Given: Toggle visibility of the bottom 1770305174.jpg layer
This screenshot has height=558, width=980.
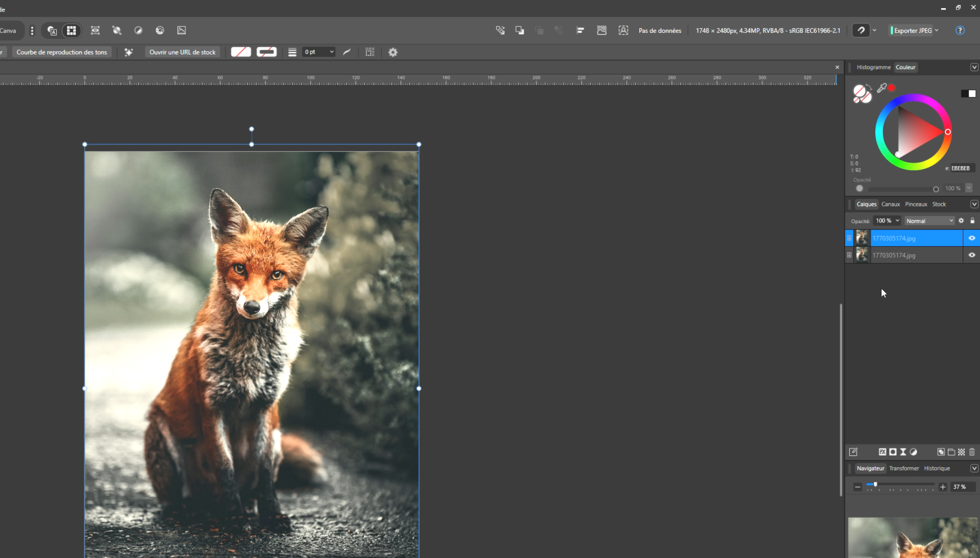Looking at the screenshot, I should [x=972, y=255].
